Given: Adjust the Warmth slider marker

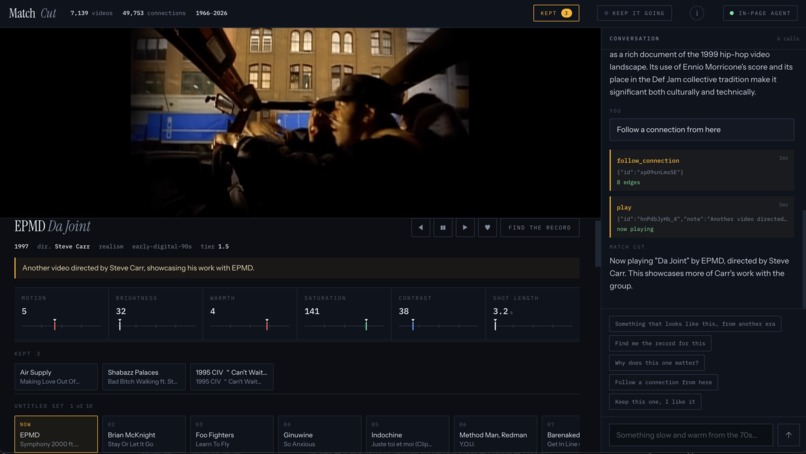Looking at the screenshot, I should click(x=267, y=324).
